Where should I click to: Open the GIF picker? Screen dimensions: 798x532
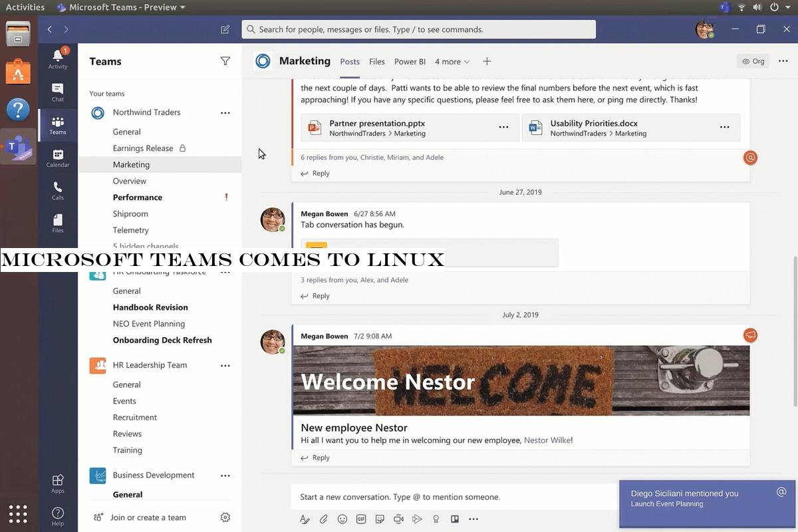point(361,519)
